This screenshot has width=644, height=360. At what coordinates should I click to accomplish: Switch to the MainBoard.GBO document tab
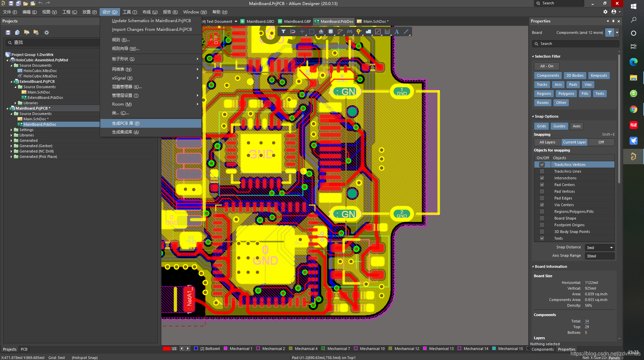click(257, 21)
